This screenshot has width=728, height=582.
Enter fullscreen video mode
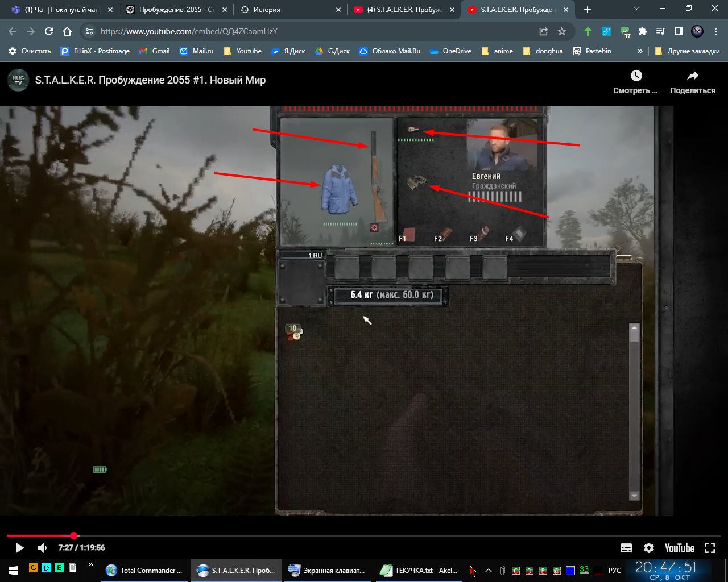[x=710, y=548]
